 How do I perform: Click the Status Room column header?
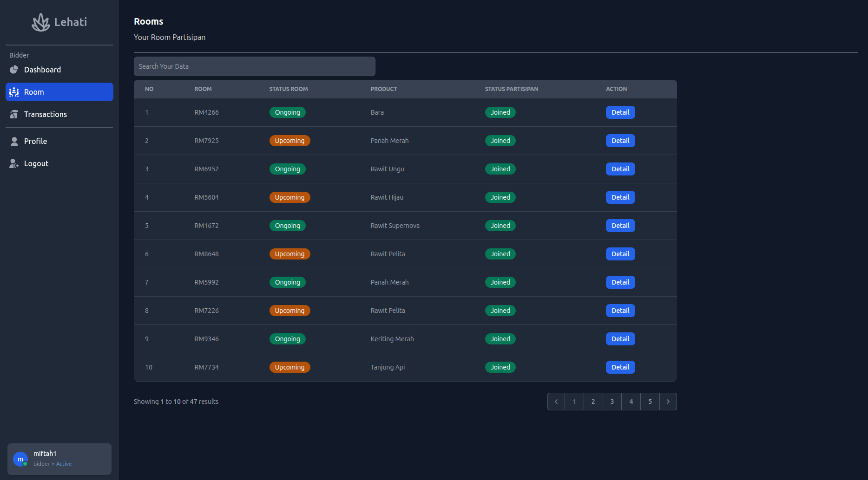[288, 89]
